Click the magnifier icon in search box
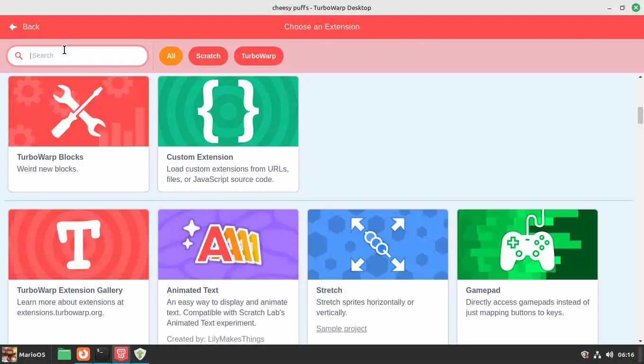Viewport: 644px width, 364px height. (18, 56)
